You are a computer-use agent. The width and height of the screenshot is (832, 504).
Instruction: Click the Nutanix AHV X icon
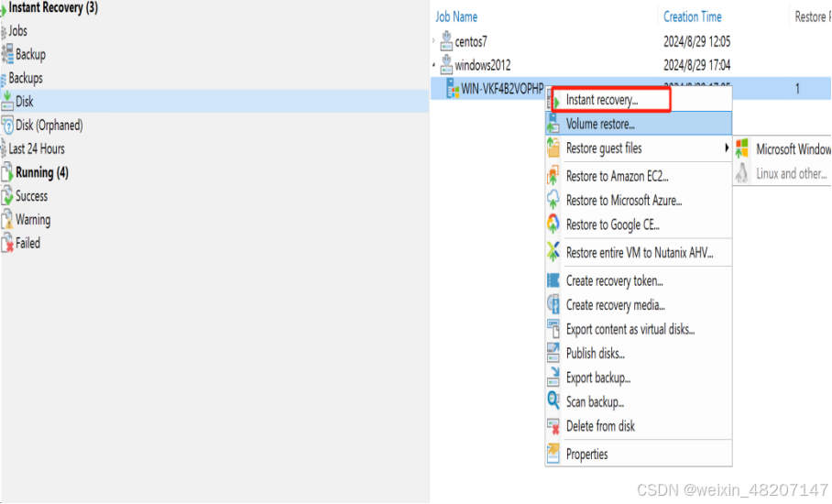click(553, 251)
